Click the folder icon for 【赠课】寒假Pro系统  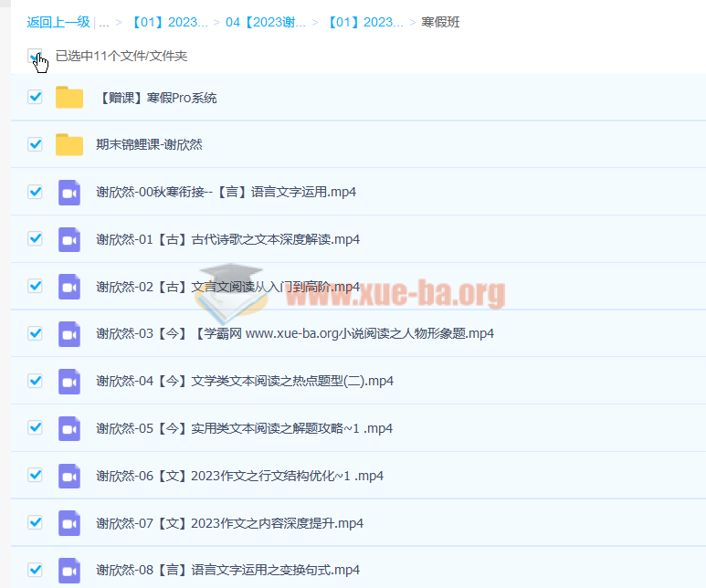pyautogui.click(x=69, y=98)
